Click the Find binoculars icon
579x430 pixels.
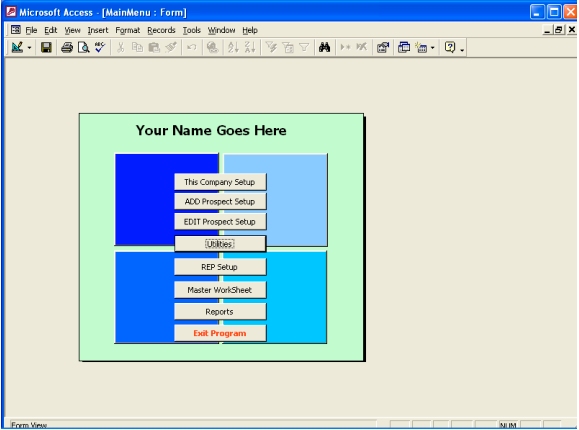(x=324, y=47)
